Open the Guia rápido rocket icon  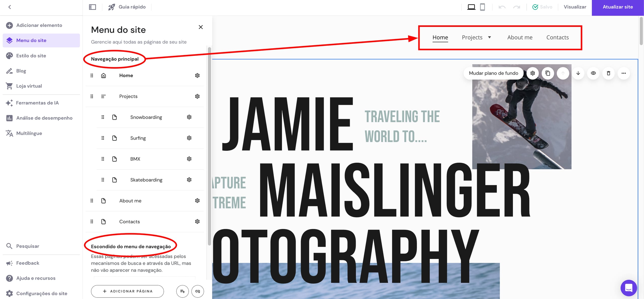[111, 7]
